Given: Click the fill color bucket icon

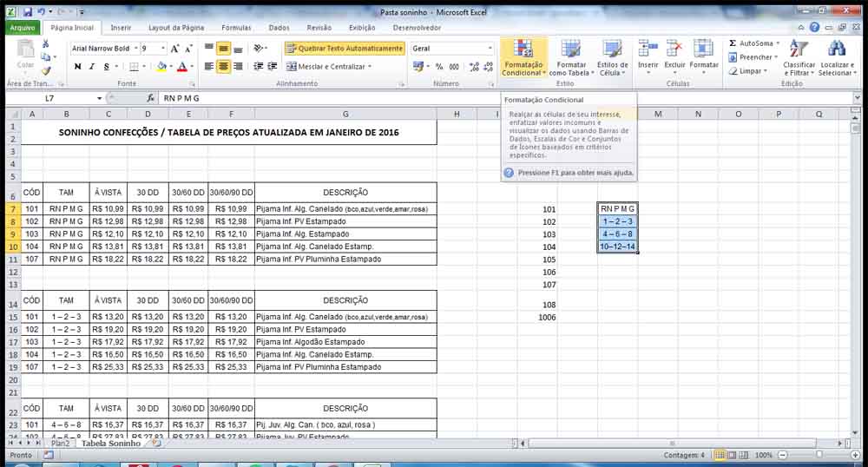Looking at the screenshot, I should tap(161, 66).
